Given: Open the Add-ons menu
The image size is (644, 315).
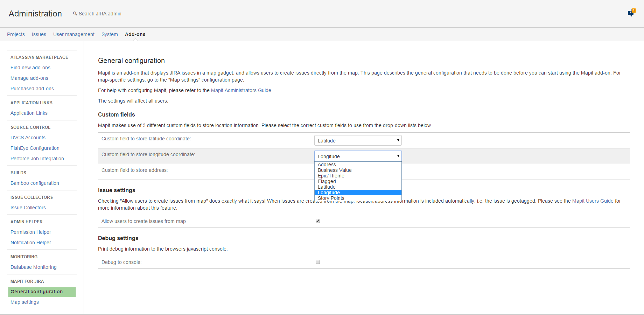Looking at the screenshot, I should coord(135,34).
